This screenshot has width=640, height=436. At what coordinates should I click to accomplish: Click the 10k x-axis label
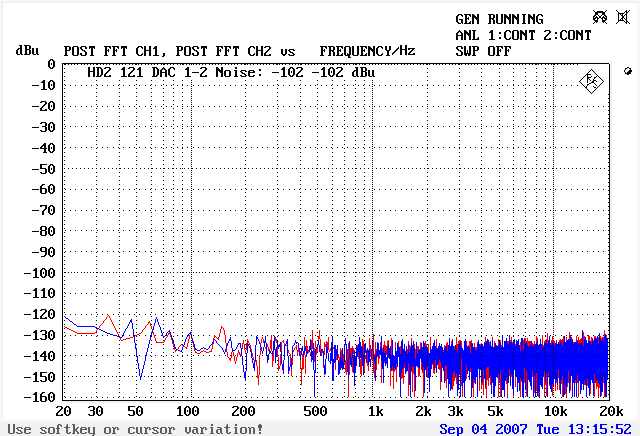[556, 411]
